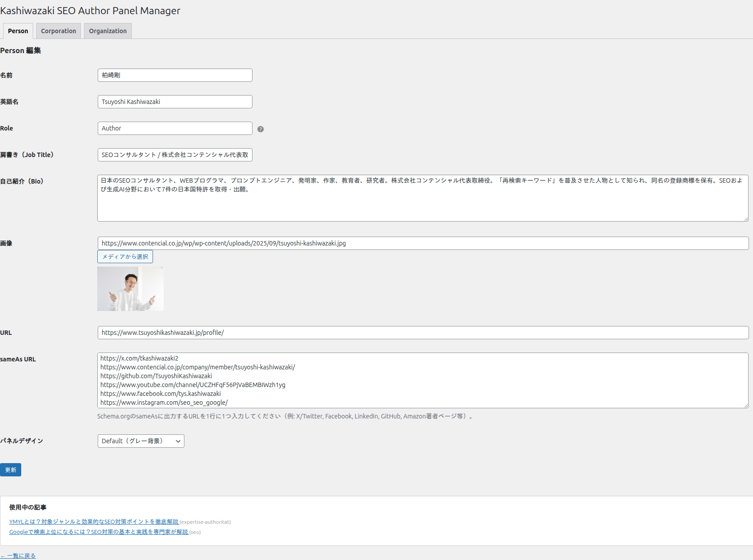
Task: Go back via 一覧に戻る link
Action: click(18, 556)
